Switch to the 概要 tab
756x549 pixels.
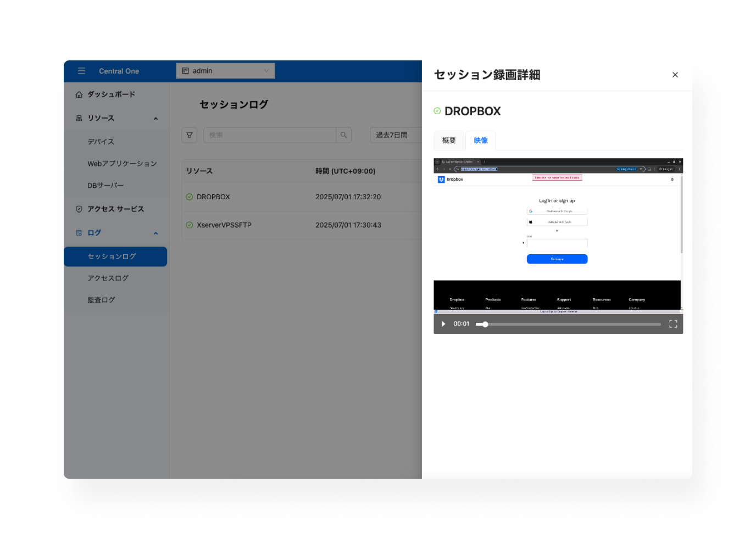coord(449,141)
